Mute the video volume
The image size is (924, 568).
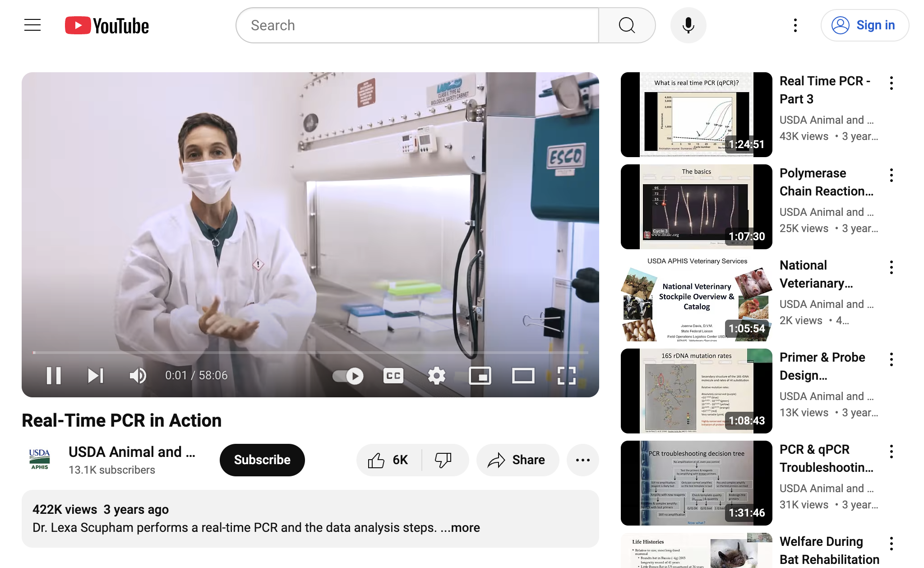138,375
